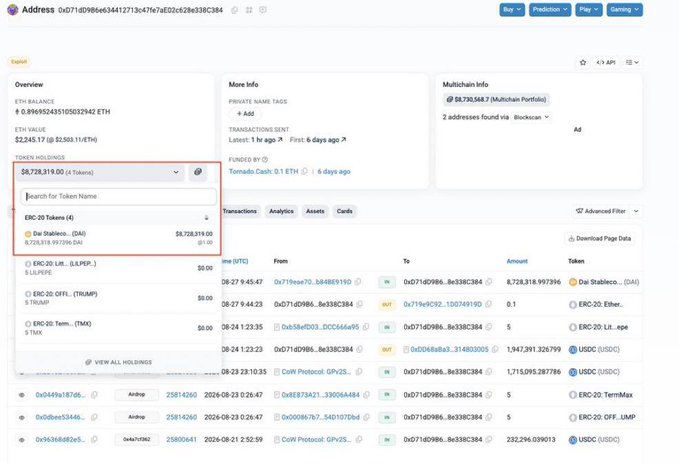Viewport: 679px width, 463px height.
Task: Copy transaction hash 0x0dbee53446
Action: point(94,417)
